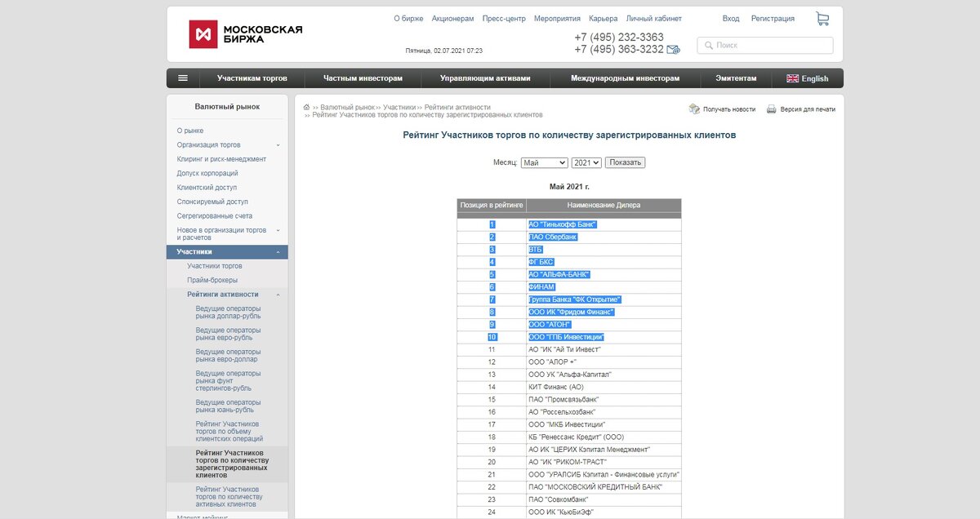This screenshot has height=519, width=980.
Task: Collapse Рейтинги активности sidebar group
Action: [x=278, y=295]
